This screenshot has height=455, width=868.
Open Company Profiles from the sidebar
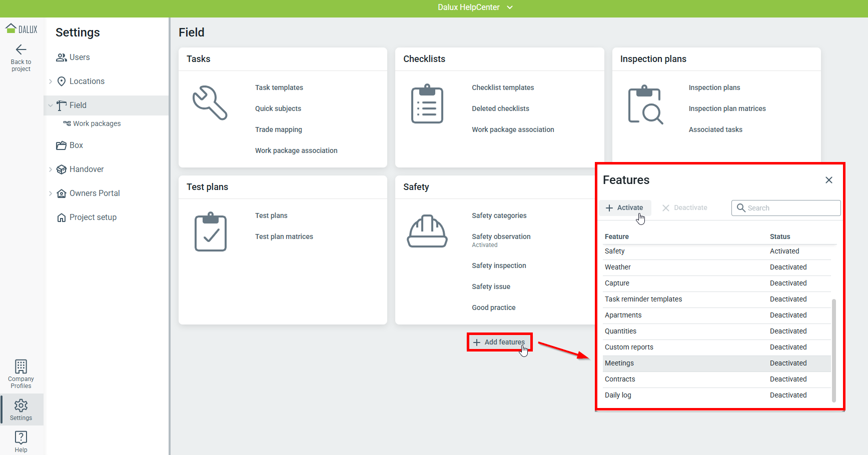[21, 373]
